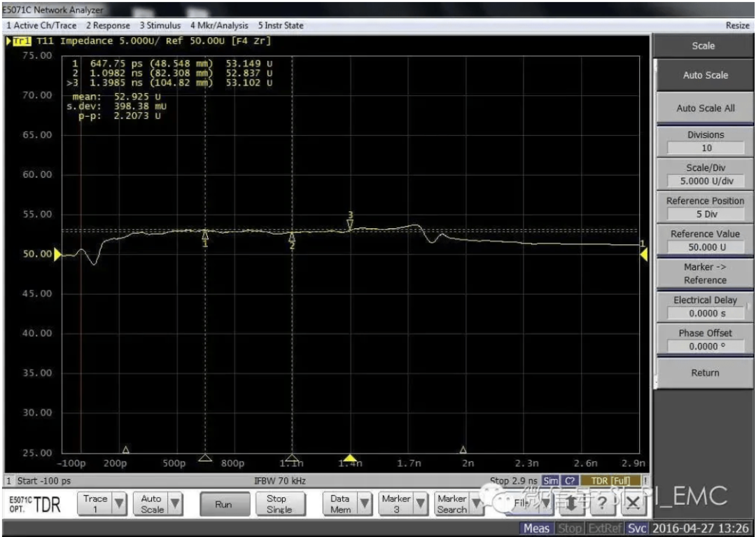Click the Meas status indicator
The image size is (756, 537).
click(x=536, y=529)
